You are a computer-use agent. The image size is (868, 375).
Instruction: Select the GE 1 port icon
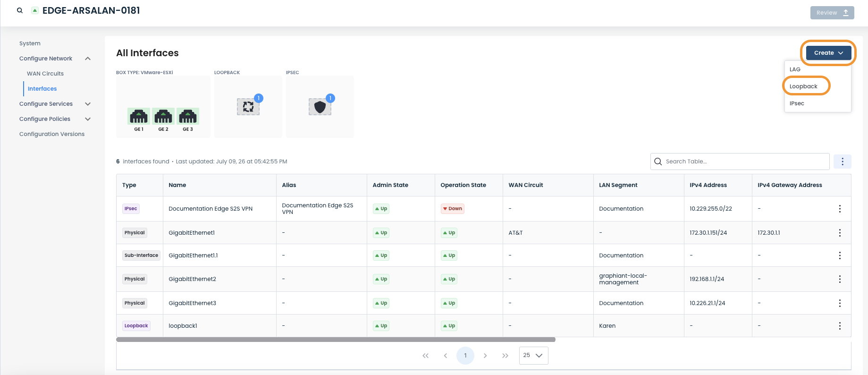pyautogui.click(x=139, y=116)
